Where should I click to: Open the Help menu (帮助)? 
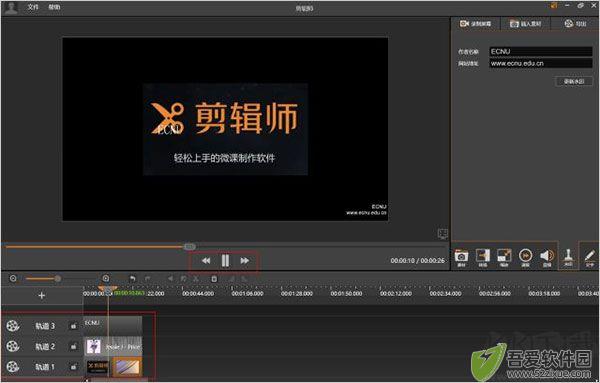tap(54, 7)
